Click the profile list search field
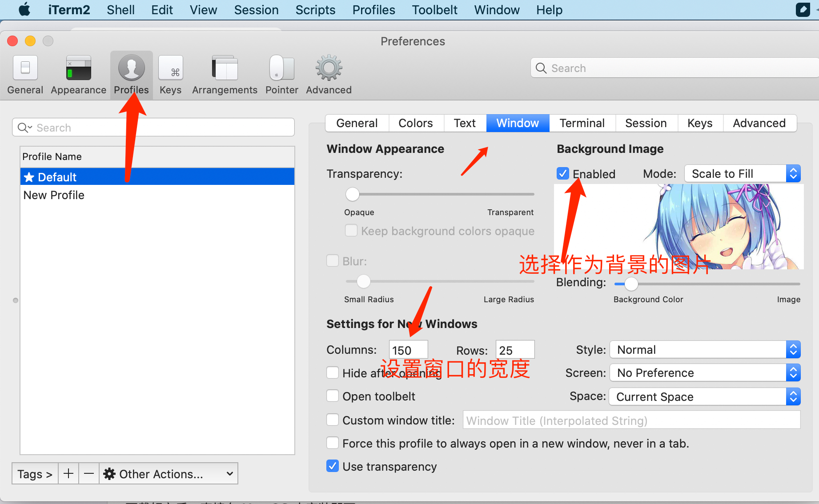Viewport: 819px width, 504px height. (153, 128)
